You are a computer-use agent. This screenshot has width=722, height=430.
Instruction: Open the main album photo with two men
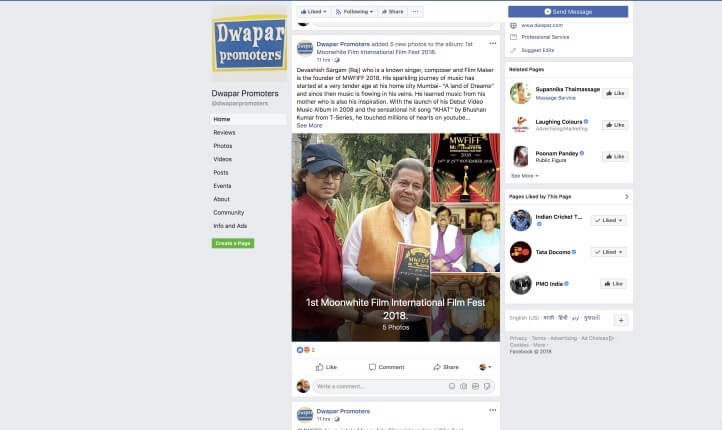[x=361, y=237]
